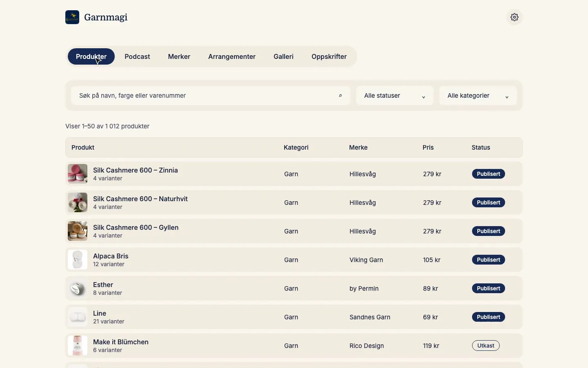Click the Utkast badge for Make it Blümchen
The height and width of the screenshot is (368, 588).
coord(486,346)
